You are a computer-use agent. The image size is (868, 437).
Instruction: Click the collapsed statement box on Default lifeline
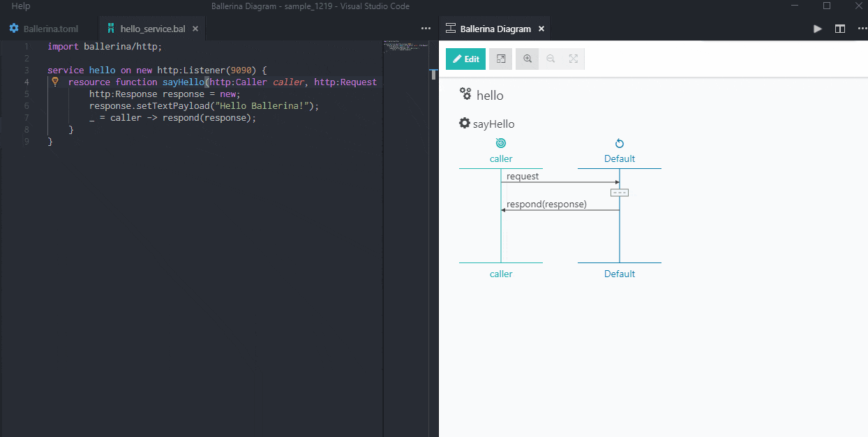620,193
